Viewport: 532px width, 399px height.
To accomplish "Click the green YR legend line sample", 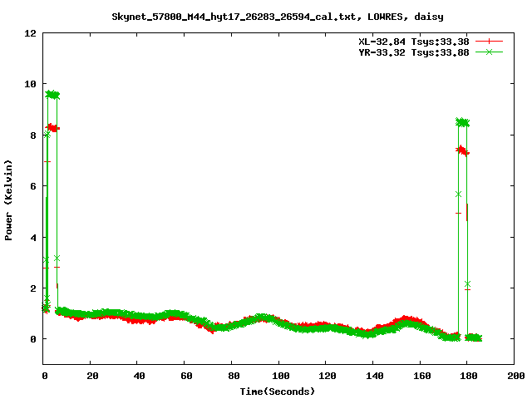I will pos(489,52).
